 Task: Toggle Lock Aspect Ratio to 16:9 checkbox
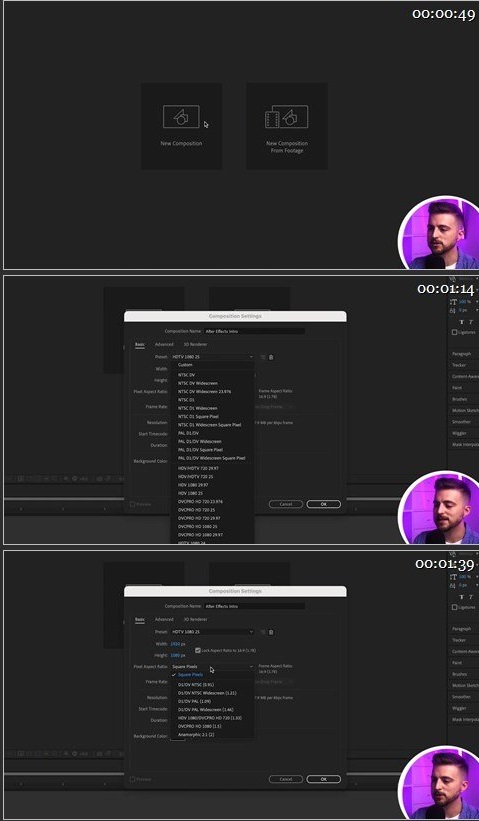pos(198,650)
